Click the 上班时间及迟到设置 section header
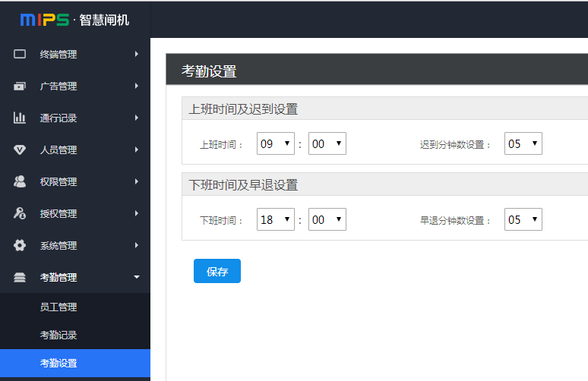 [x=243, y=109]
